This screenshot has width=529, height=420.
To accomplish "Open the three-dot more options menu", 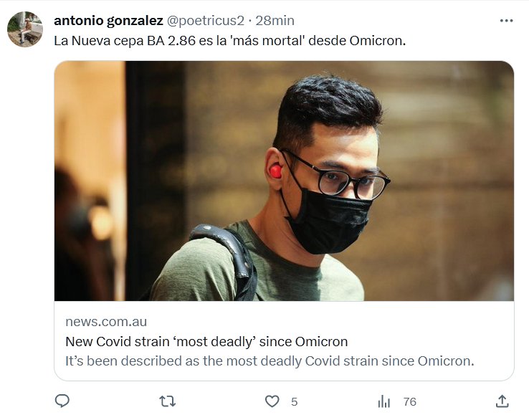I will coord(507,21).
